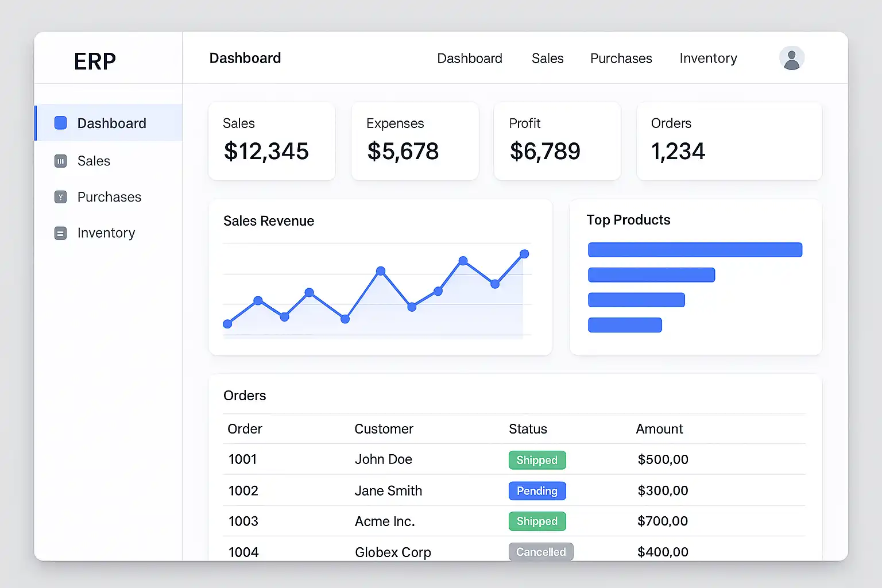Screen dimensions: 882x588
Task: Select Dashboard in the top navigation
Action: pyautogui.click(x=470, y=59)
